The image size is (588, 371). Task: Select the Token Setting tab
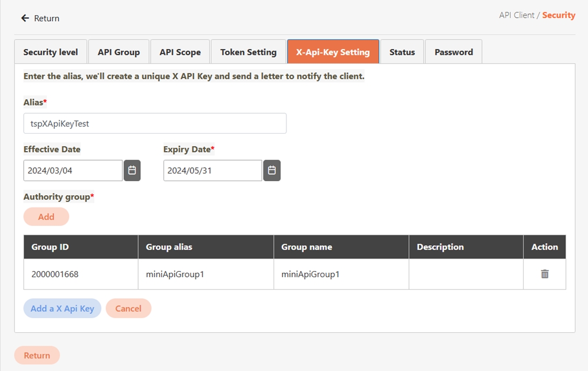coord(248,52)
